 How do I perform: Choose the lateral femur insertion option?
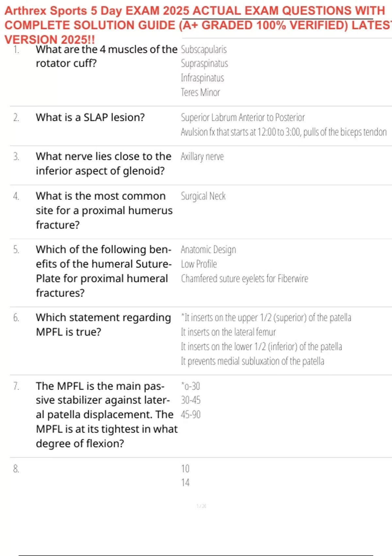click(x=228, y=332)
